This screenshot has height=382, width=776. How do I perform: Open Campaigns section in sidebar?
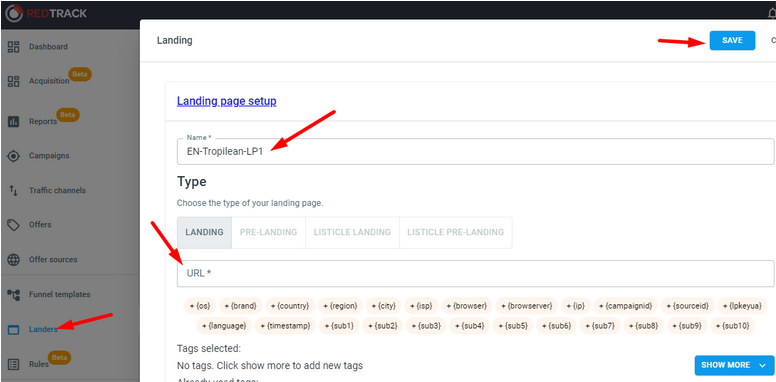coord(49,156)
